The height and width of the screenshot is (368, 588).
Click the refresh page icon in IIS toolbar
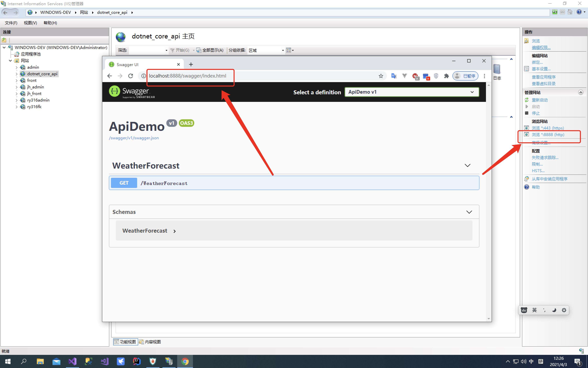pyautogui.click(x=555, y=12)
